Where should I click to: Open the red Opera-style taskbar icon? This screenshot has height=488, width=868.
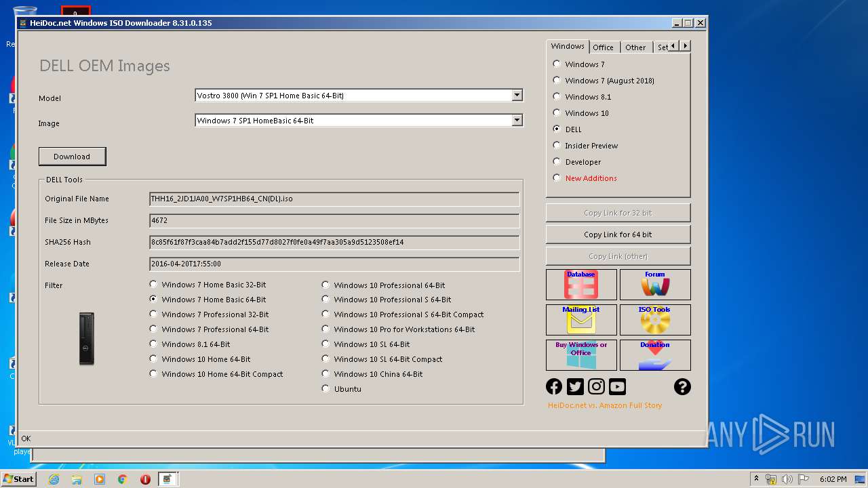[x=145, y=479]
